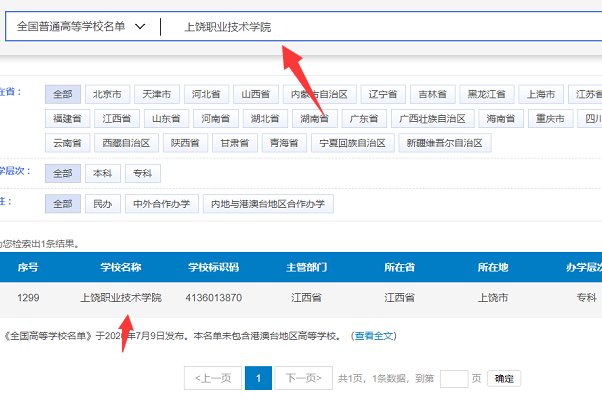Image resolution: width=602 pixels, height=399 pixels.
Task: Choose the 海南省 province filter
Action: [x=501, y=119]
